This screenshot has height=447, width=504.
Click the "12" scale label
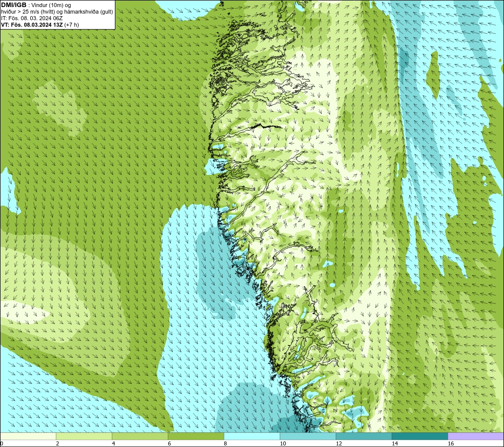click(x=339, y=444)
